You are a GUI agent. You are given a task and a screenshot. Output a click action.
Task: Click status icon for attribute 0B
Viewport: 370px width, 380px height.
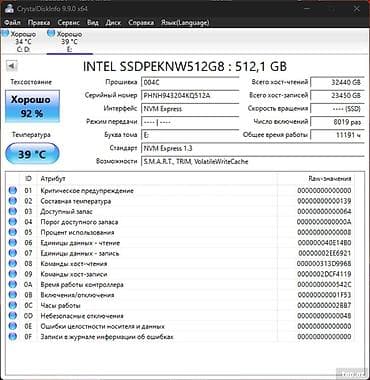click(x=13, y=295)
